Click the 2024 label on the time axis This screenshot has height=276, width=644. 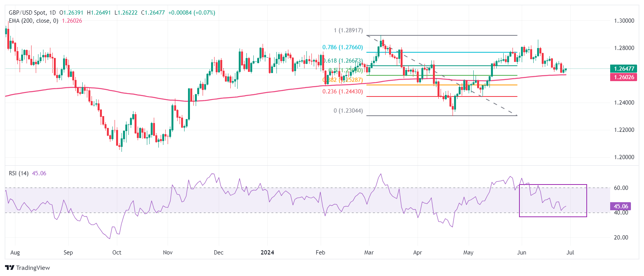(267, 253)
